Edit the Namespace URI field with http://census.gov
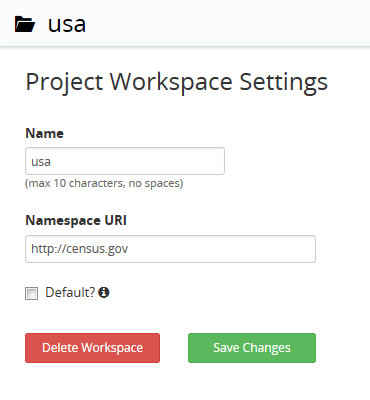Viewport: 370px width, 400px height. 170,249
